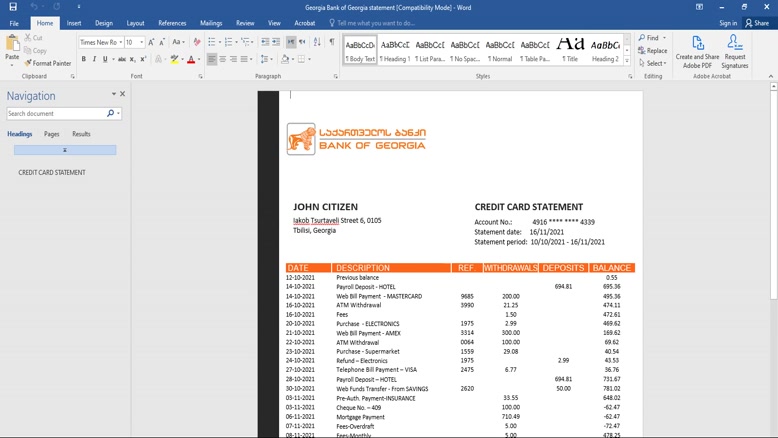
Task: Expand the Select dropdown in Editing
Action: click(x=653, y=63)
